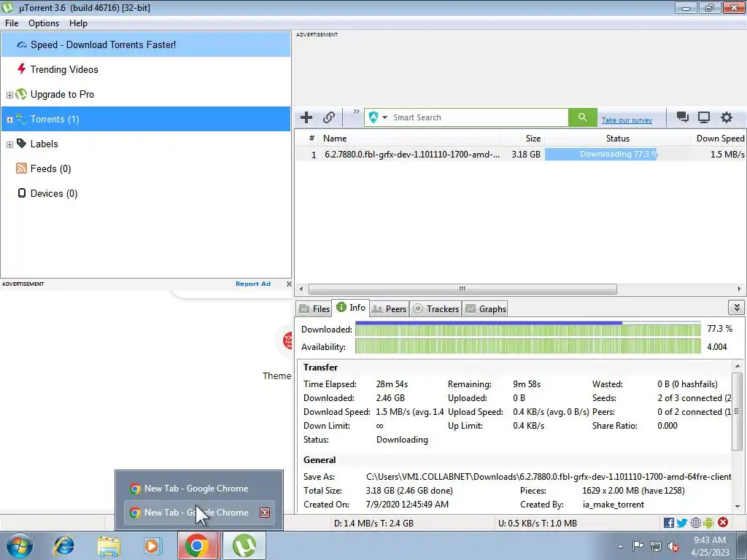Click the Devices phone icon

pyautogui.click(x=21, y=192)
